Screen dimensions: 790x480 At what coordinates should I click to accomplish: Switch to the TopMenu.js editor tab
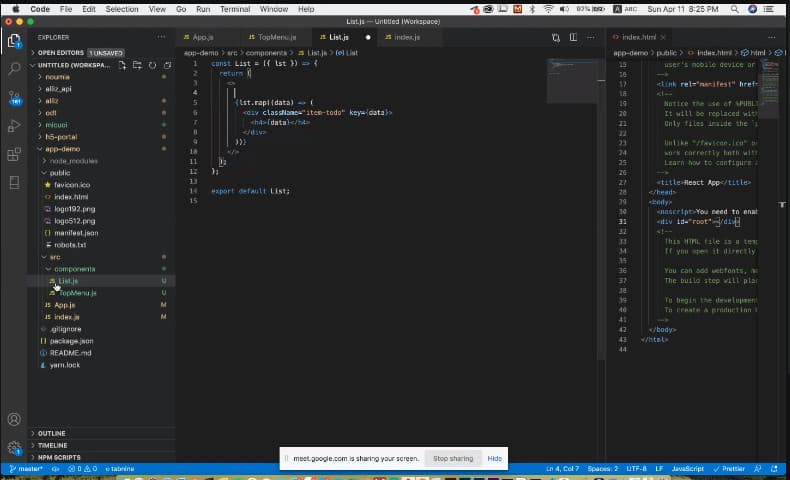(x=275, y=37)
